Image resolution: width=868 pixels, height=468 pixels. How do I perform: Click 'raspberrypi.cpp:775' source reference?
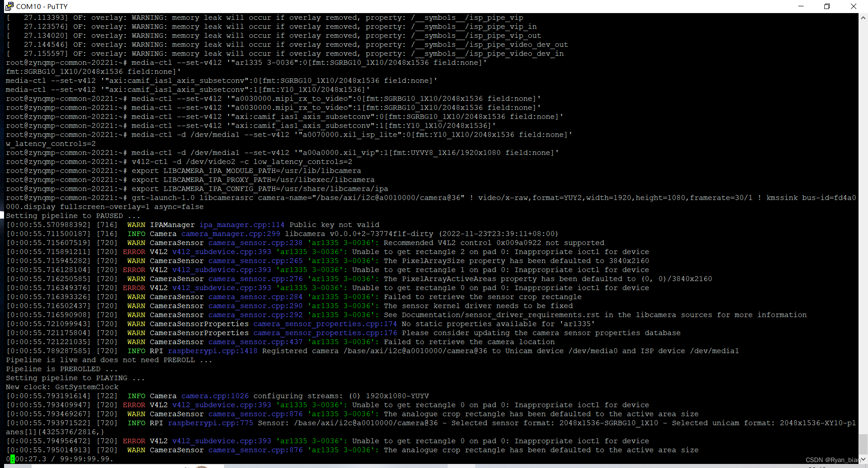pyautogui.click(x=211, y=423)
